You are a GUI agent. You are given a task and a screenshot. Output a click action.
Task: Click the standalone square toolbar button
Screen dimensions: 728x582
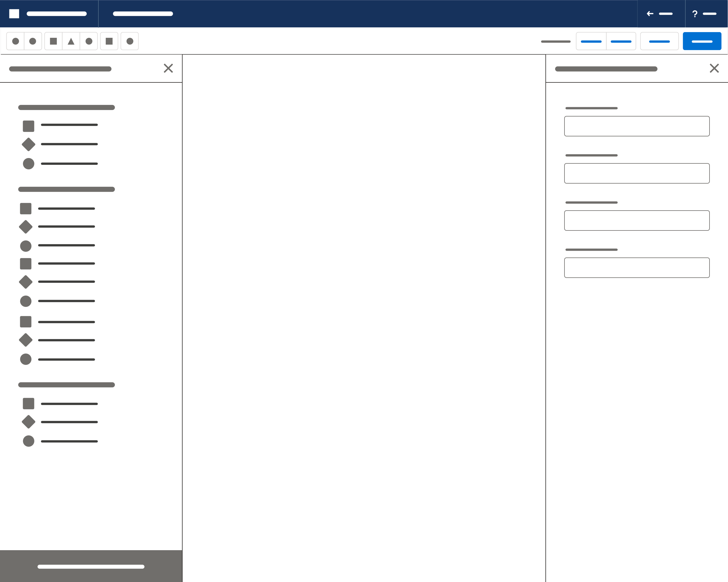click(x=109, y=41)
